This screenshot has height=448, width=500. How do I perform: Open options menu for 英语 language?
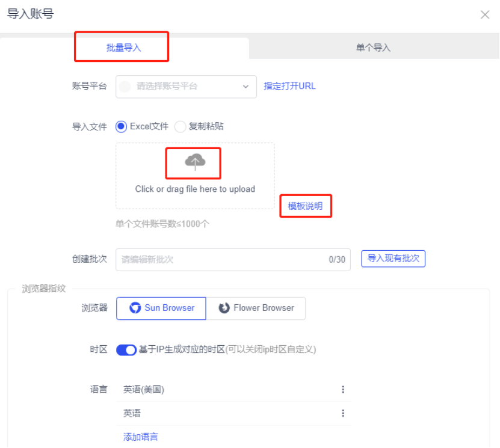coord(343,413)
